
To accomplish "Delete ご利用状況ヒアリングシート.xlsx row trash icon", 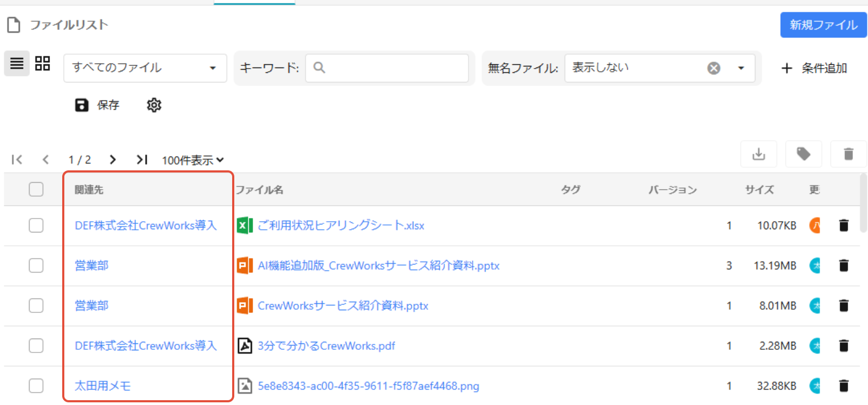I will pyautogui.click(x=843, y=226).
